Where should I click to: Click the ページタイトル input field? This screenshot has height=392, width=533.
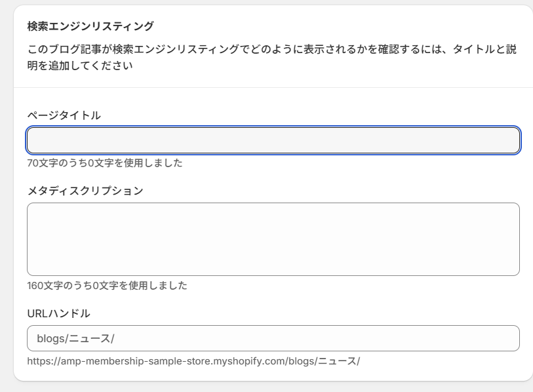(273, 140)
